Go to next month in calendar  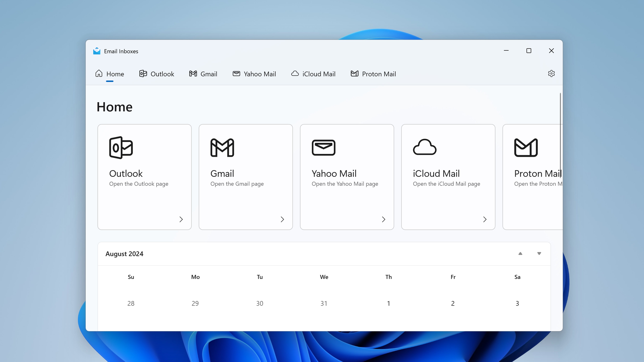(539, 254)
